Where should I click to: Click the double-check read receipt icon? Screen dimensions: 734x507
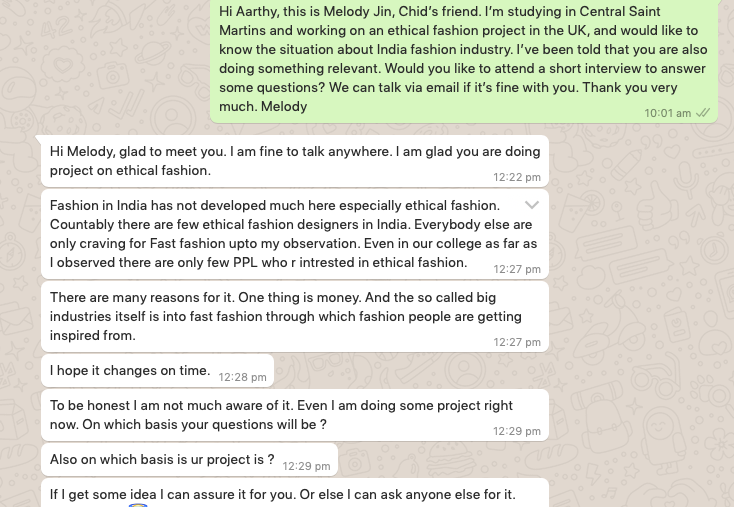point(703,113)
